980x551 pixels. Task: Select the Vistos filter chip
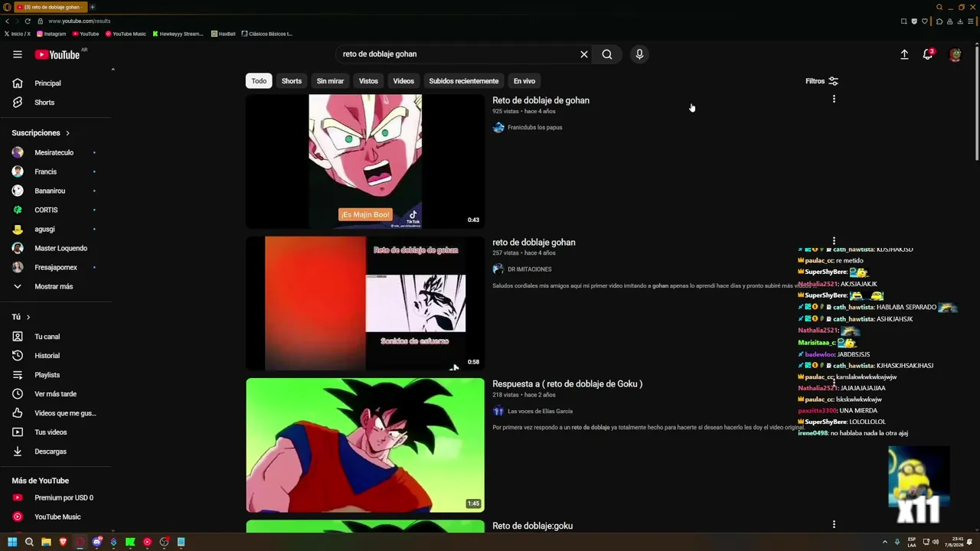click(x=369, y=81)
